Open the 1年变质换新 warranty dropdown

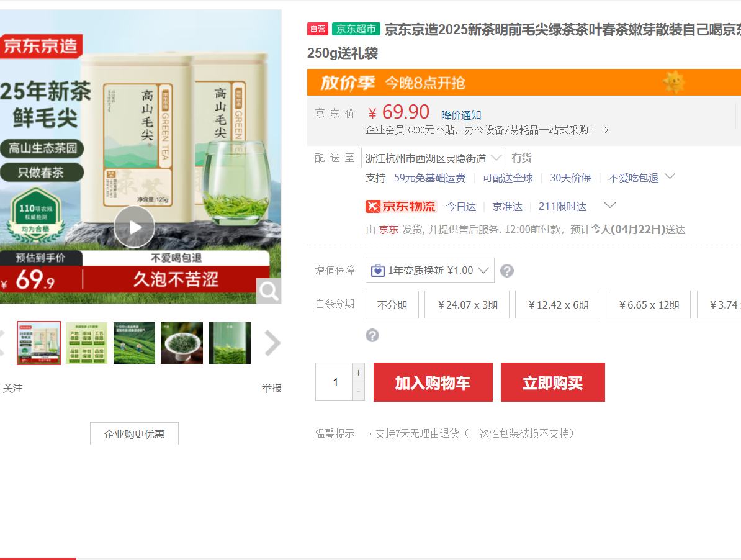(430, 270)
